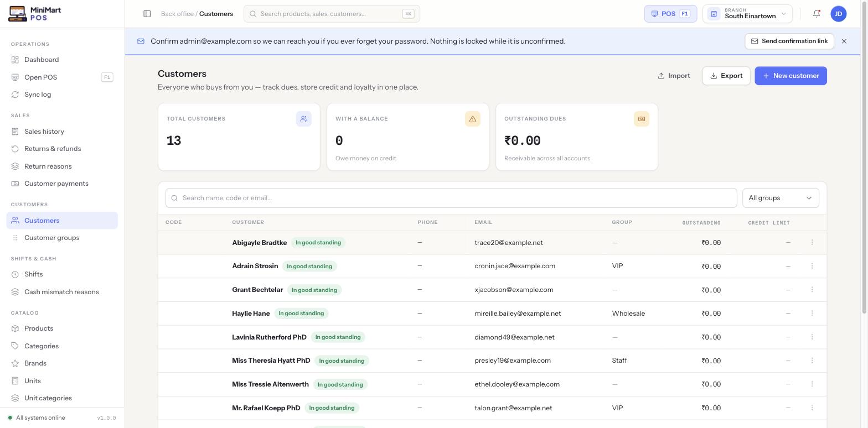Navigate to Returns & refunds
Image resolution: width=868 pixels, height=428 pixels.
(x=62, y=149)
